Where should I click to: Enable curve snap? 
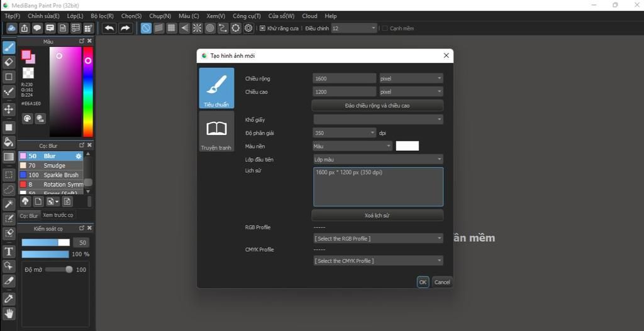(223, 28)
